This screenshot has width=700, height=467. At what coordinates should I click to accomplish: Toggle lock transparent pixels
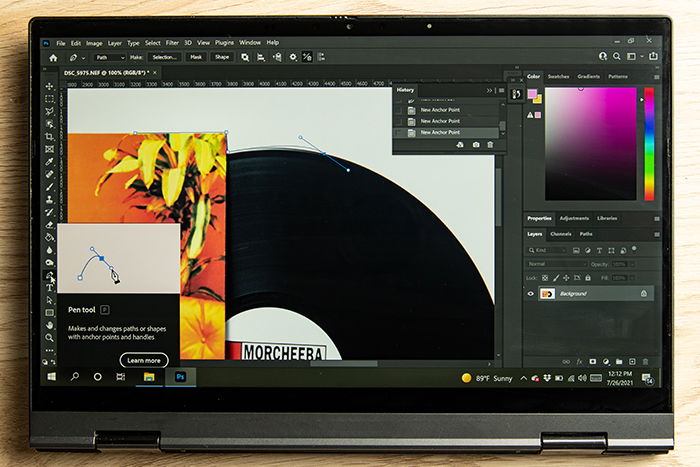coord(545,278)
